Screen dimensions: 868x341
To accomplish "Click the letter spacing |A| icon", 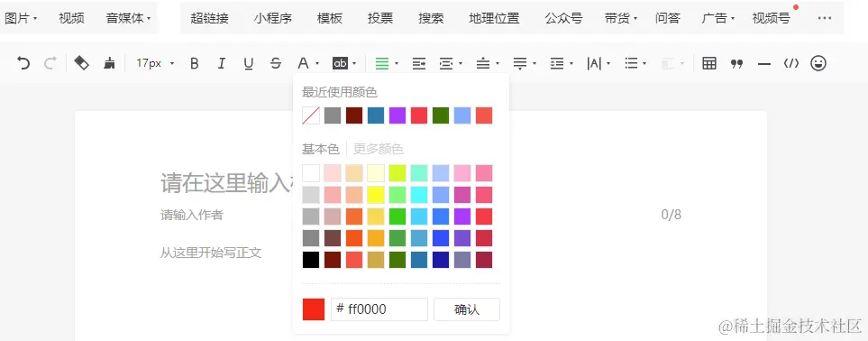I will click(x=594, y=63).
